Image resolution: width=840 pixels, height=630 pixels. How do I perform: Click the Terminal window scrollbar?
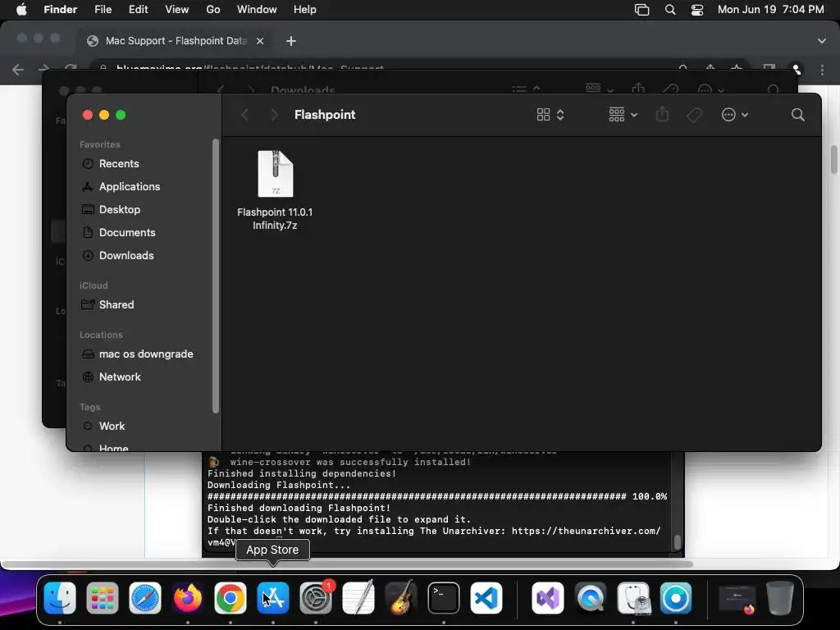pos(677,542)
